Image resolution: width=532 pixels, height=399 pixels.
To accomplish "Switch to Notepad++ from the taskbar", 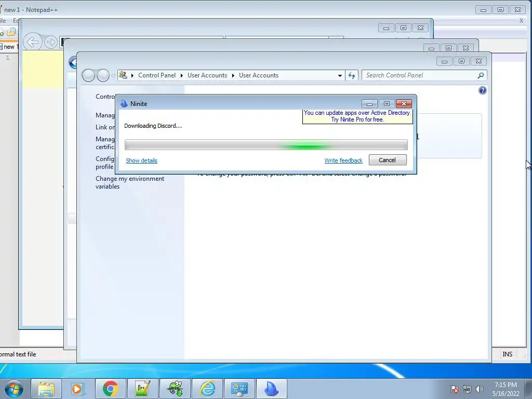I will point(142,389).
